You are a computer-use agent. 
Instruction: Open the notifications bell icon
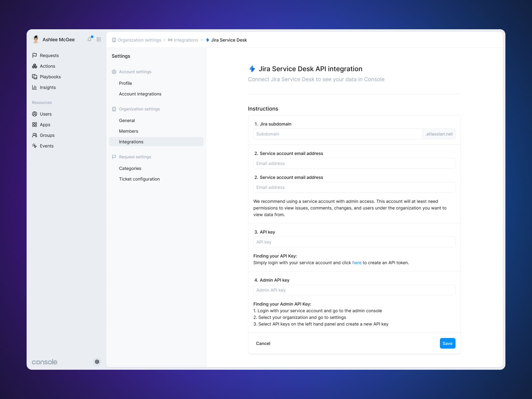click(x=89, y=39)
